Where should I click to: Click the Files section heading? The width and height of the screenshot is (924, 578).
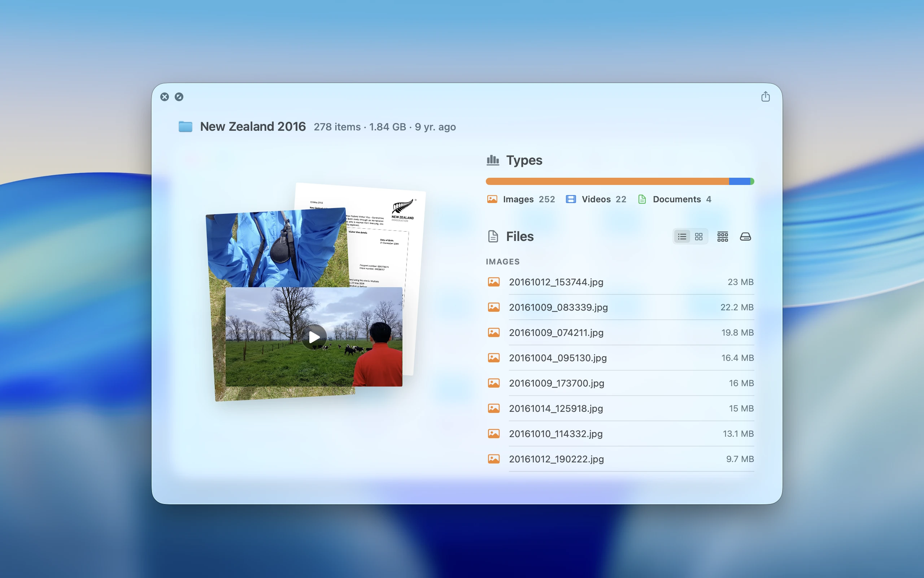point(520,237)
